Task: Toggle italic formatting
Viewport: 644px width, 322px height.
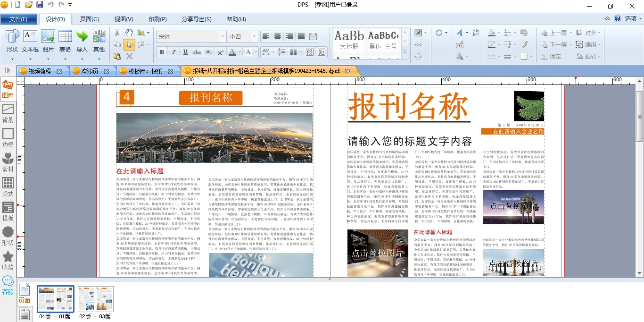Action: [173, 52]
